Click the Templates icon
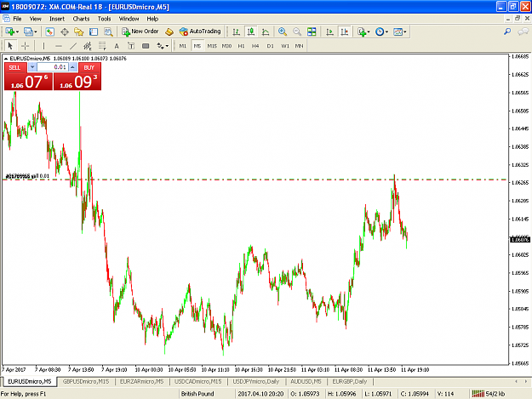 [x=398, y=31]
